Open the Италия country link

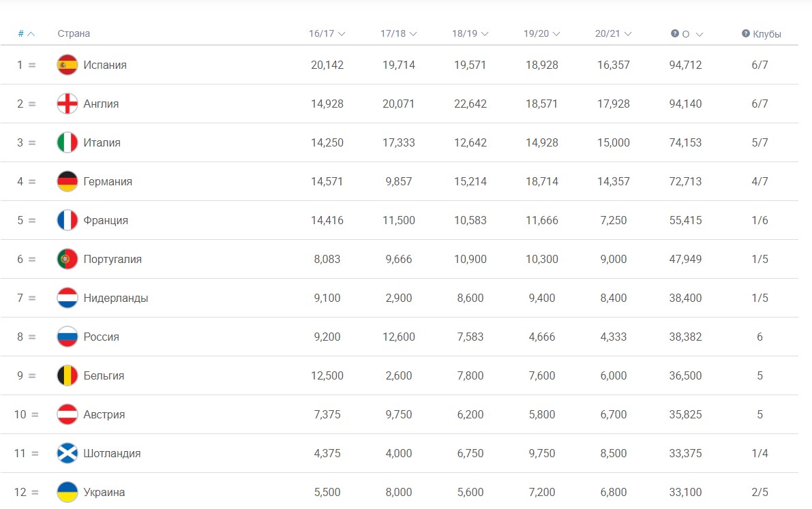[102, 142]
